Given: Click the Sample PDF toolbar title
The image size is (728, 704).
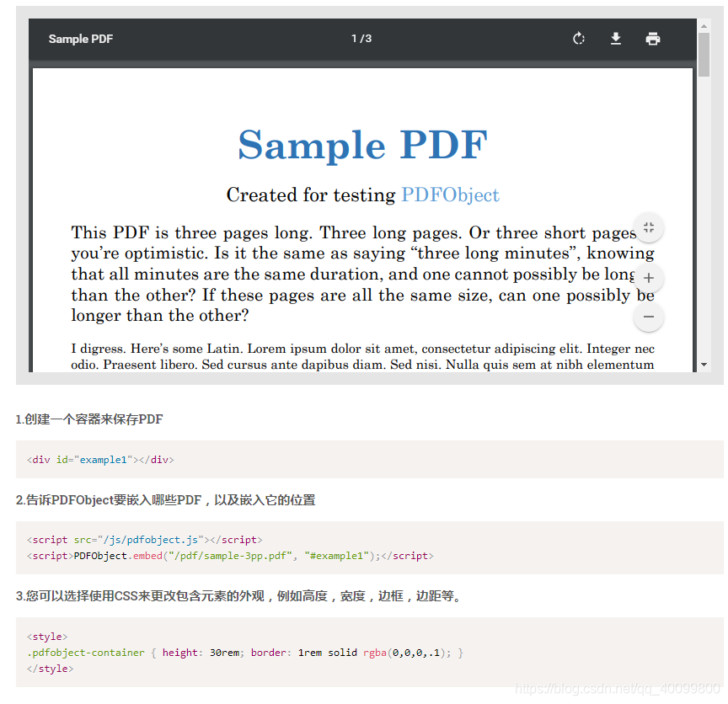Looking at the screenshot, I should click(81, 39).
